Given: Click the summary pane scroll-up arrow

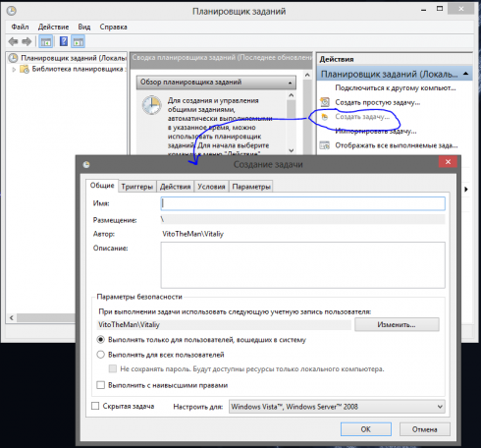Looking at the screenshot, I should pos(307,75).
